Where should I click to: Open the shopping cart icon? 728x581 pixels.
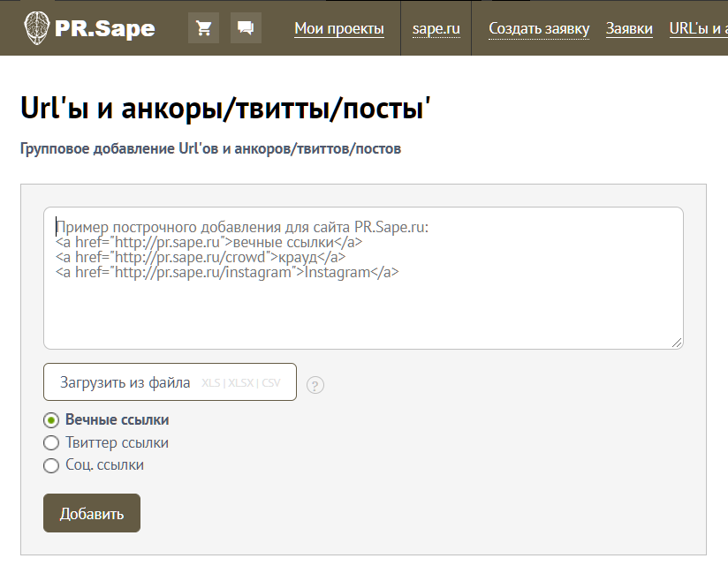[x=203, y=28]
